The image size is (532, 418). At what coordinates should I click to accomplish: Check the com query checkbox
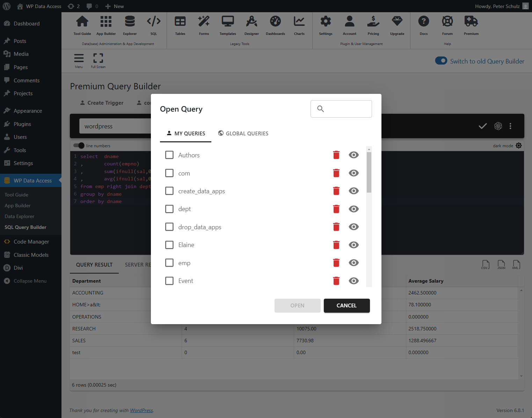[169, 173]
